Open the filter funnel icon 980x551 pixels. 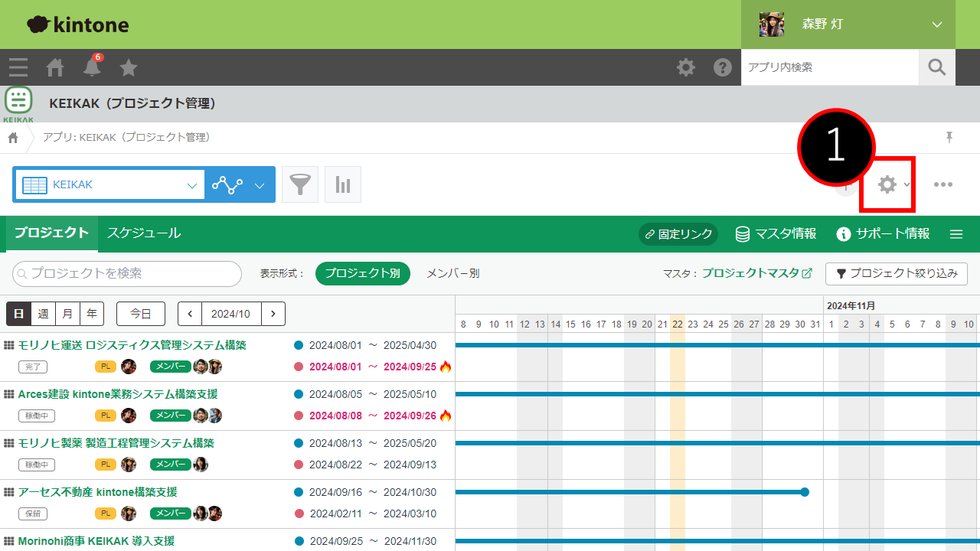(300, 184)
